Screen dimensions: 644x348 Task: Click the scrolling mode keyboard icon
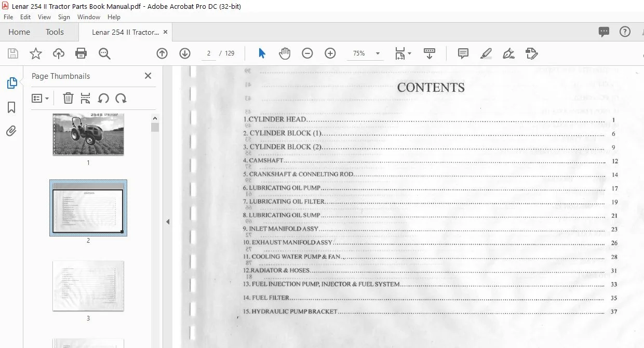coord(430,53)
